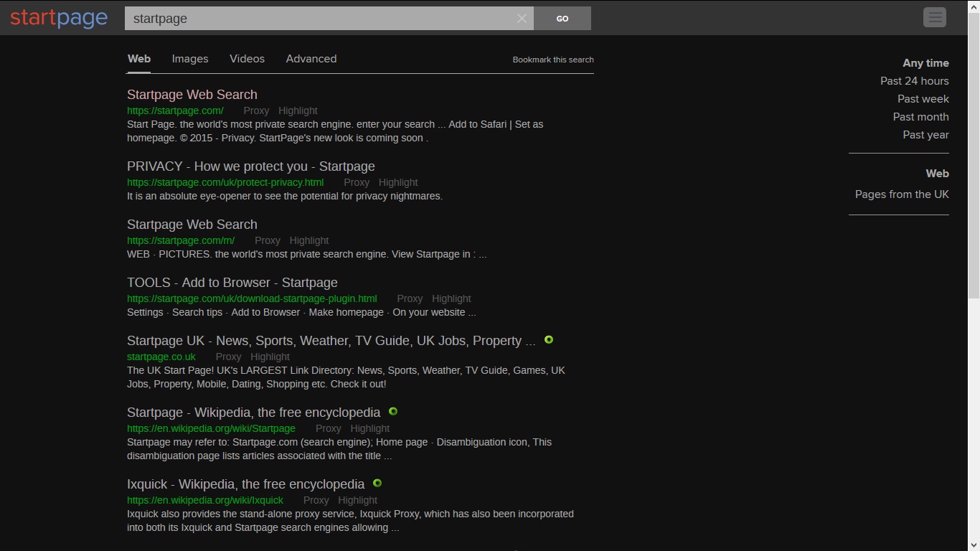The height and width of the screenshot is (551, 980).
Task: Open Proxy for download-startpage-plugin result
Action: click(x=410, y=298)
